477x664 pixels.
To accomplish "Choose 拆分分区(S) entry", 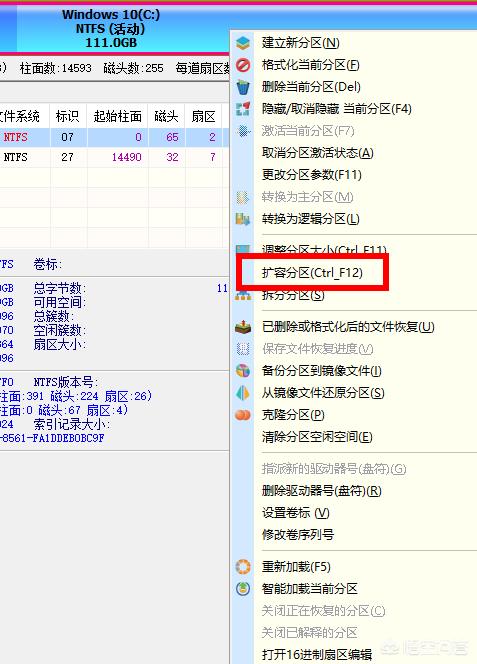I will (293, 295).
